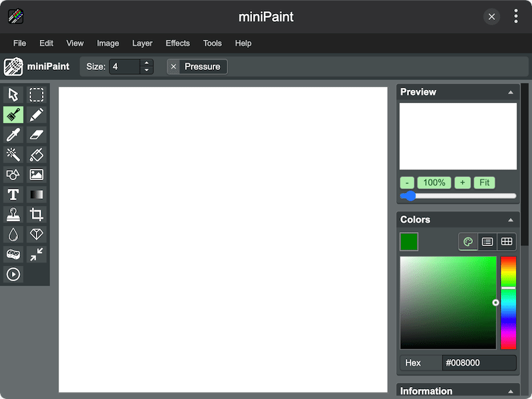Screen dimensions: 532x399
Task: Activate the Crop tool
Action: tap(37, 214)
